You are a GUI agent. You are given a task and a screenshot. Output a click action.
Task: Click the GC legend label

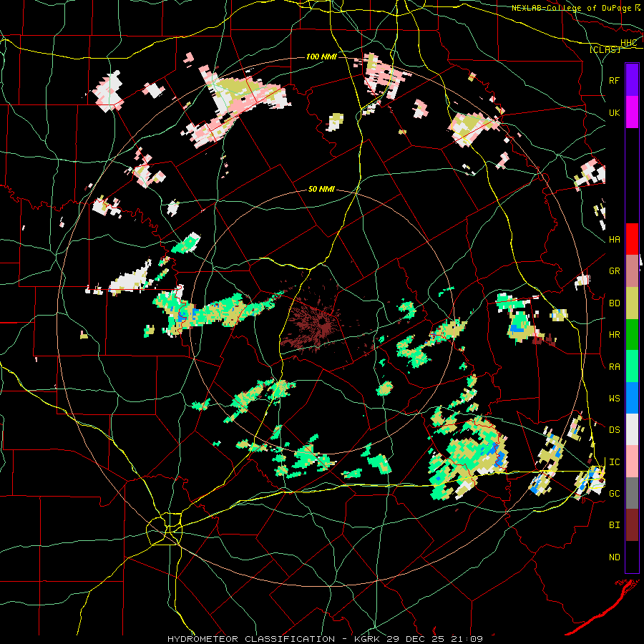click(x=614, y=494)
